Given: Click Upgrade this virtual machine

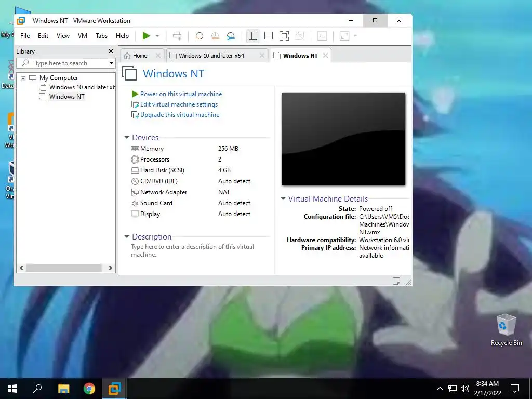Looking at the screenshot, I should pyautogui.click(x=180, y=115).
